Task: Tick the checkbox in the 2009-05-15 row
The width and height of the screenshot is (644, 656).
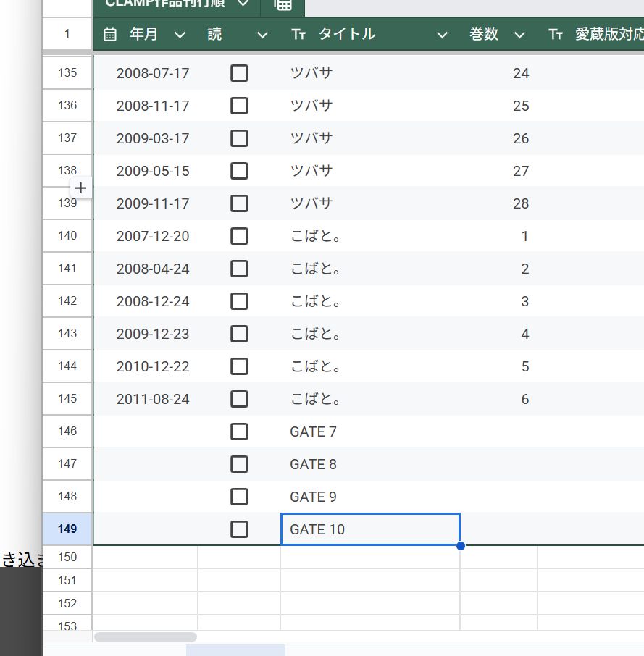Action: [x=239, y=171]
